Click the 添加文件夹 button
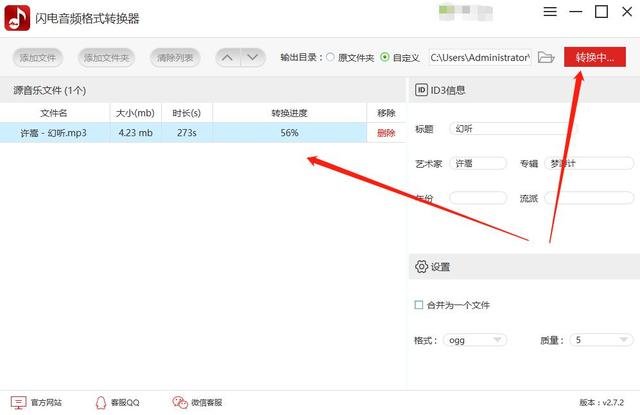The width and height of the screenshot is (640, 415). (106, 58)
